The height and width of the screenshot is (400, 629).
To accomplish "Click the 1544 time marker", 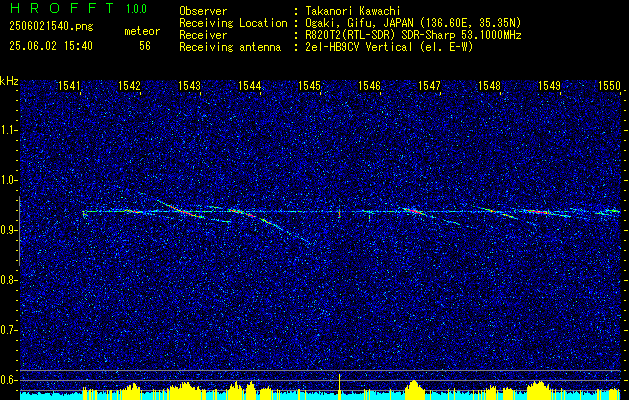I will [250, 85].
